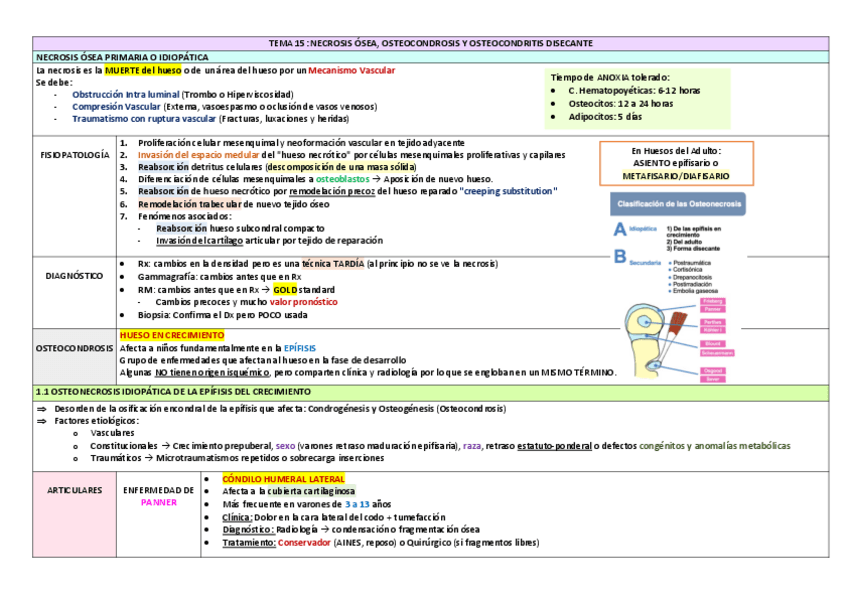
Task: Click the bullet next to Embolia gaseosa
Action: pos(670,291)
